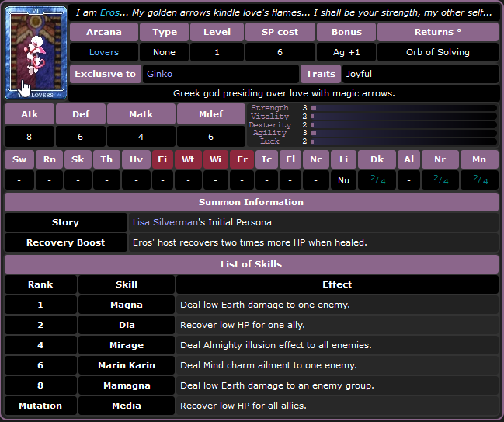Click the Eros name link in quote
This screenshot has width=504, height=422.
click(x=110, y=12)
